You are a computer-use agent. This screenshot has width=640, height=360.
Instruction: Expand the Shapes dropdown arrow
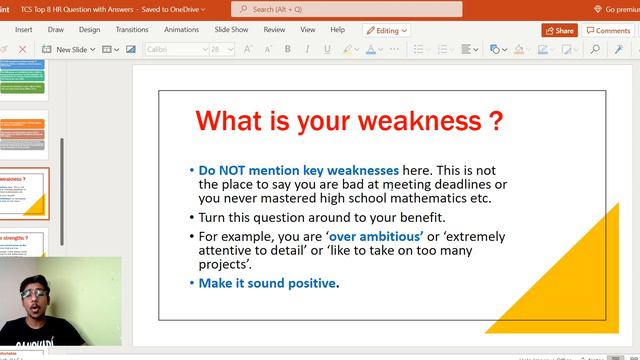point(505,50)
